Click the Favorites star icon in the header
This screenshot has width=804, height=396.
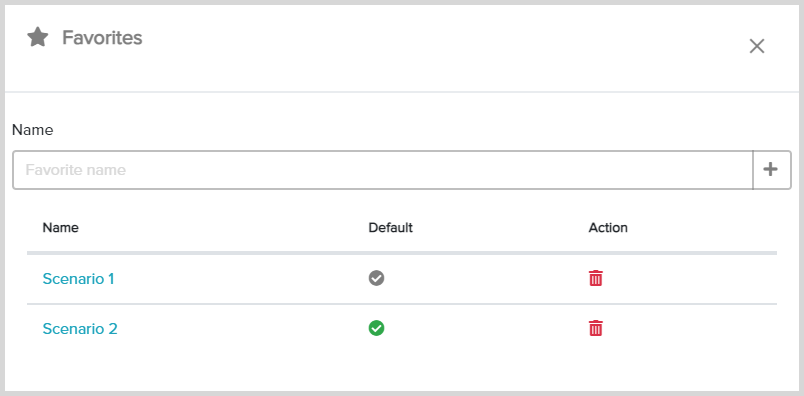37,37
